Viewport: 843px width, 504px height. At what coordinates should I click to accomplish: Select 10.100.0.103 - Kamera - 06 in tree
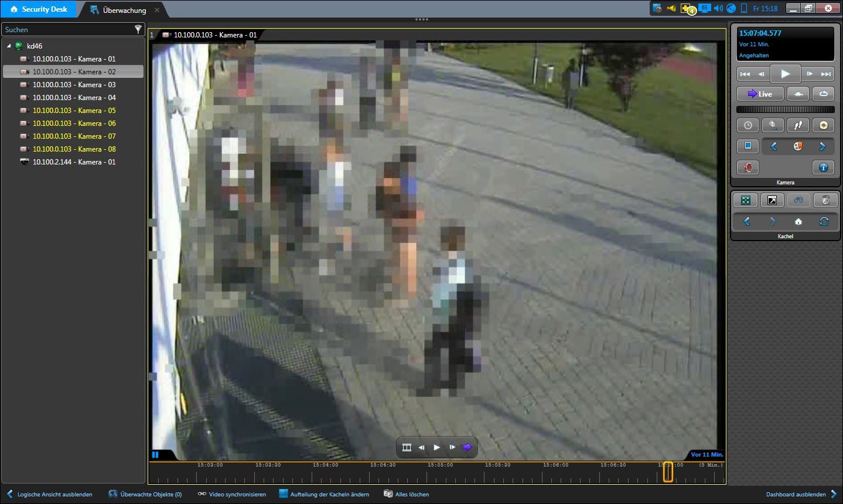click(x=74, y=124)
